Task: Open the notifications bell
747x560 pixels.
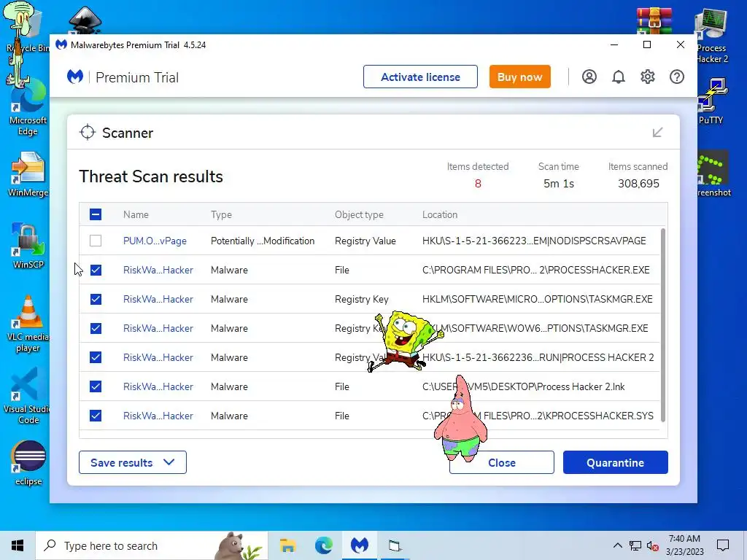Action: (x=619, y=77)
